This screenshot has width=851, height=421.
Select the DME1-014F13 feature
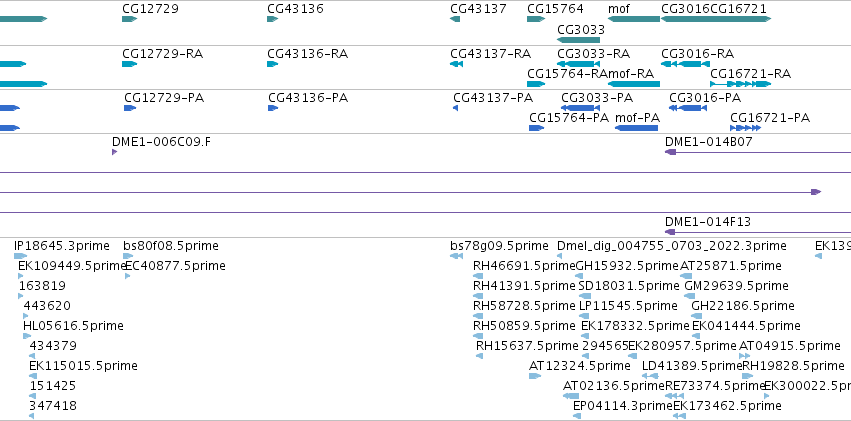(x=758, y=232)
